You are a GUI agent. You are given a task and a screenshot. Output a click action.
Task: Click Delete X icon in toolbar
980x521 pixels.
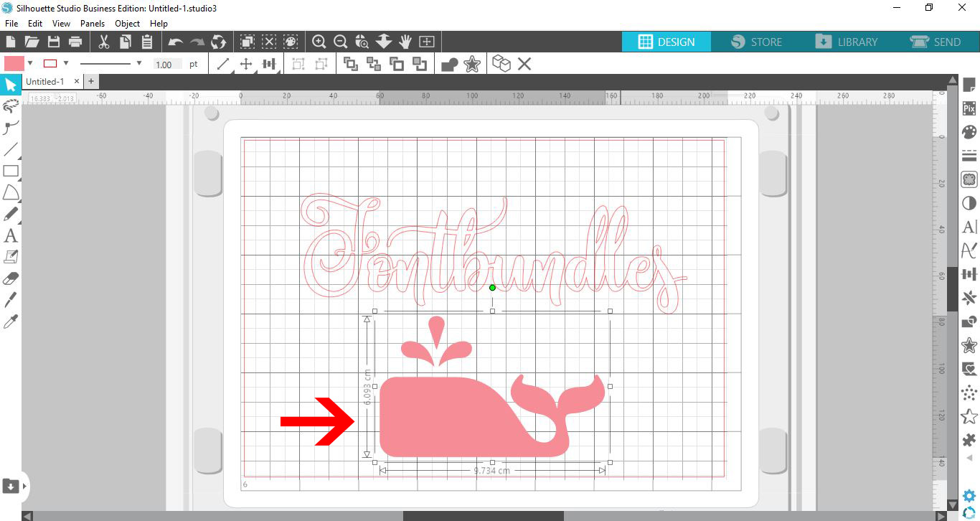coord(524,64)
